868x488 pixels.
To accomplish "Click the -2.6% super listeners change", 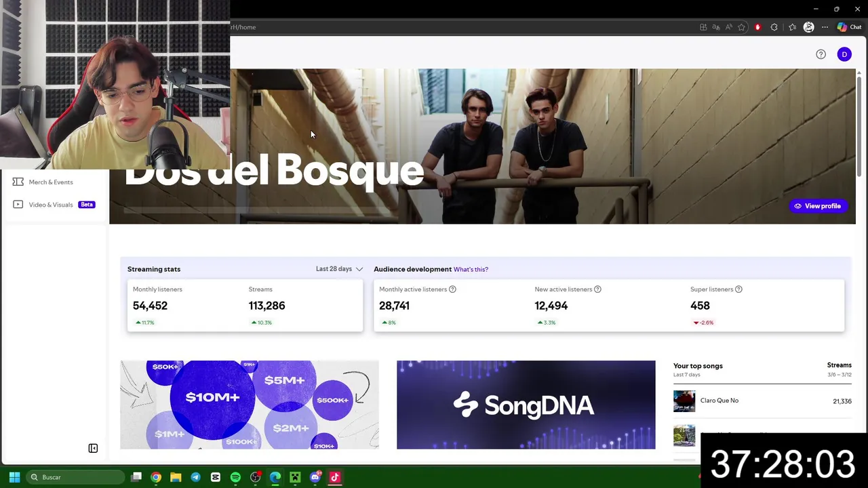I will tap(703, 323).
